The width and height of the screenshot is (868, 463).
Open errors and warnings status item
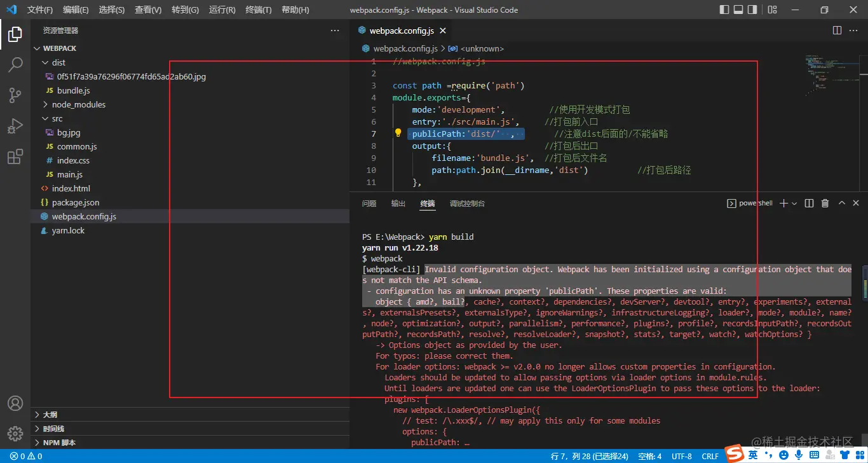(x=26, y=456)
